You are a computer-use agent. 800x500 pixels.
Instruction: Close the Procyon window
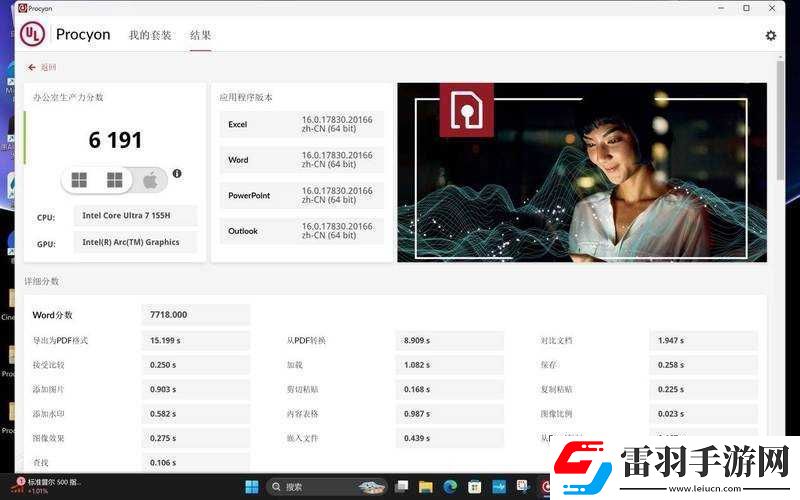point(772,8)
